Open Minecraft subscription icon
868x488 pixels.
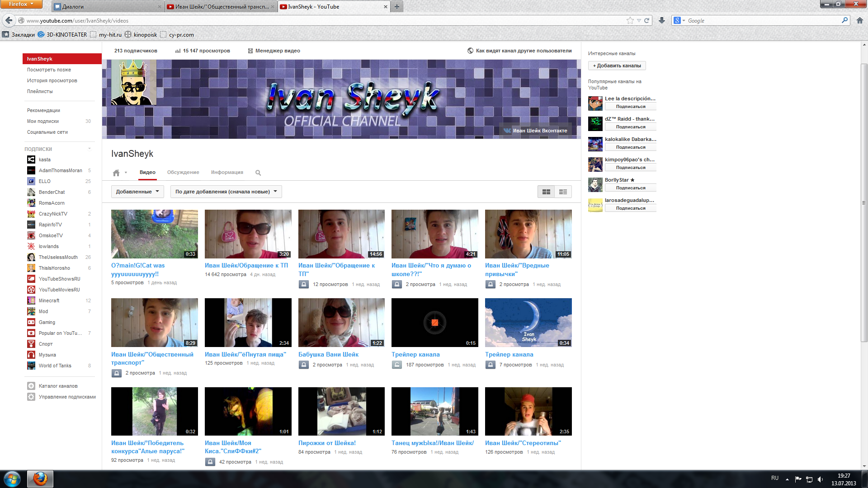point(31,300)
